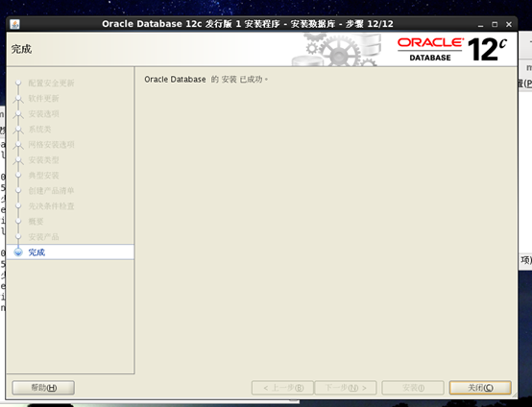Select the 安装产品 step

coord(44,237)
